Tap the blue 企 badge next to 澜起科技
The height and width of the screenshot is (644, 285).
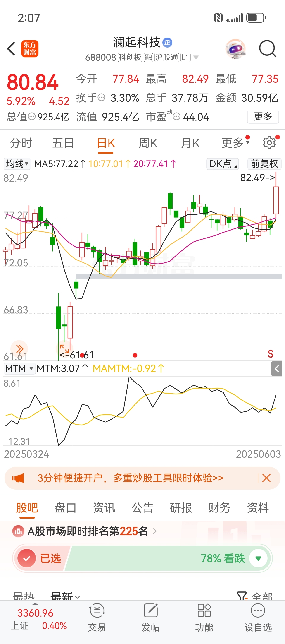pos(167,43)
